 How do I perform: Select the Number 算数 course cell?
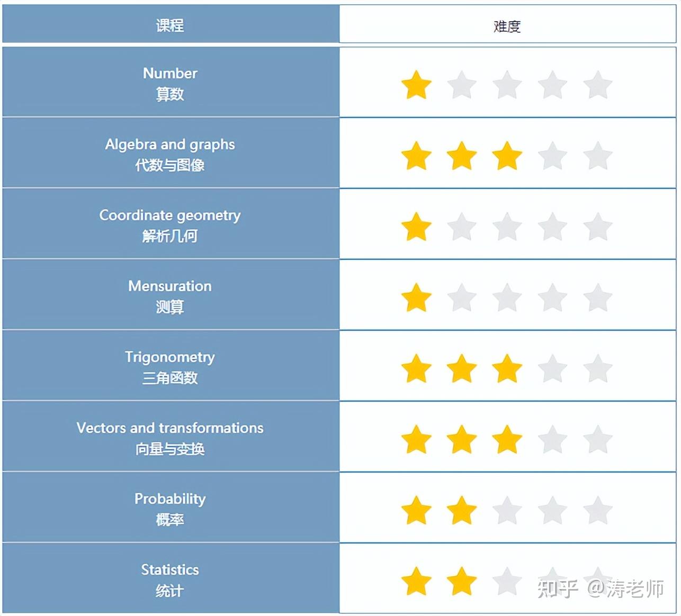click(171, 82)
